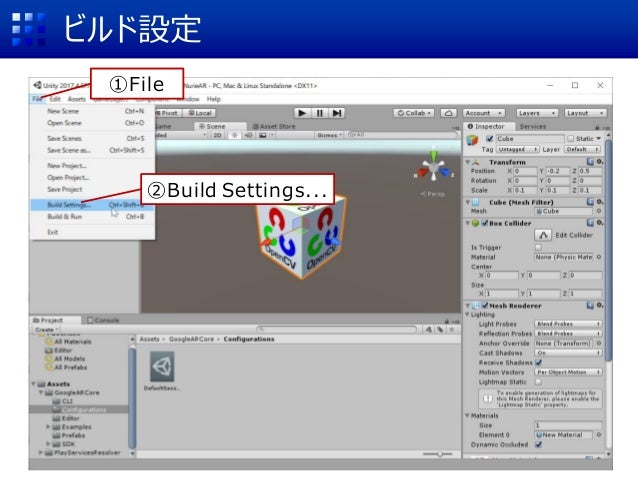The height and width of the screenshot is (479, 638).
Task: Toggle the Pivot handle button
Action: [x=169, y=113]
